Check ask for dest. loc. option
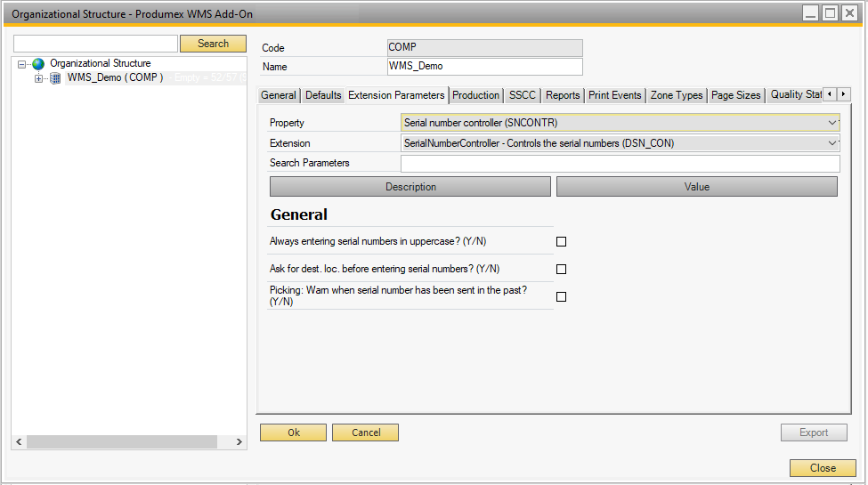Screen dimensions: 868x485 tap(561, 269)
